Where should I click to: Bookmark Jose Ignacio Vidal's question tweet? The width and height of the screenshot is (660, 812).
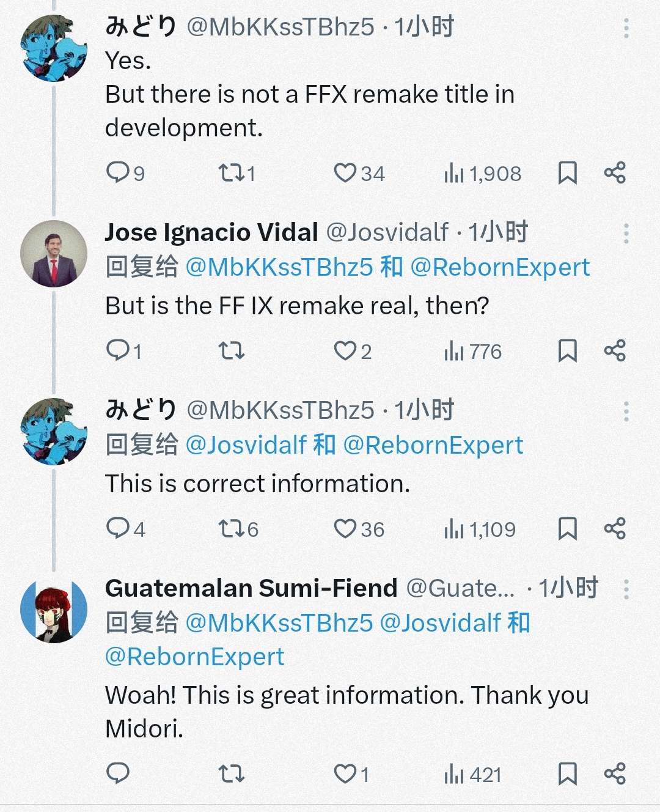568,351
